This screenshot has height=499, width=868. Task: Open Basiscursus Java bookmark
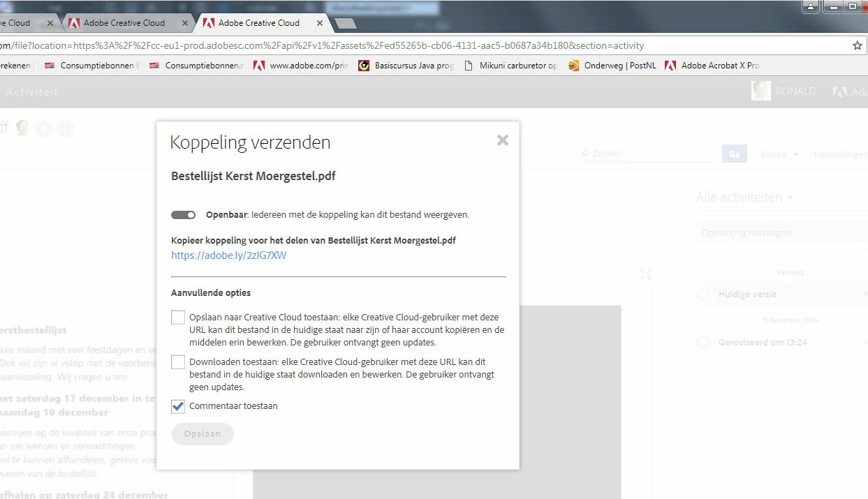(406, 66)
